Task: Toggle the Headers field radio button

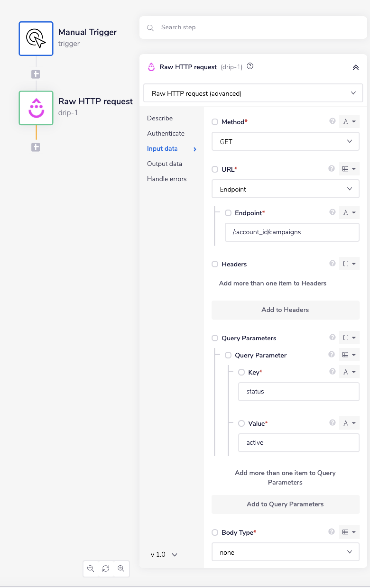Action: (x=215, y=264)
